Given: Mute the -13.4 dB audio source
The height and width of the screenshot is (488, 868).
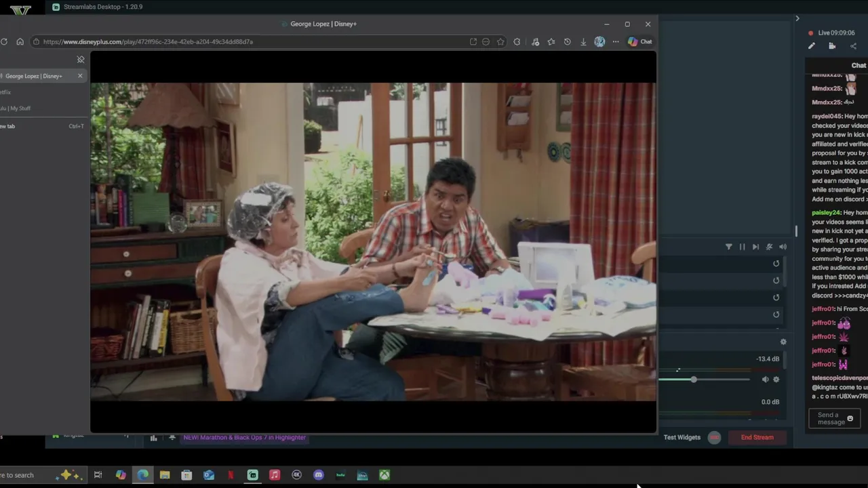Looking at the screenshot, I should 766,380.
